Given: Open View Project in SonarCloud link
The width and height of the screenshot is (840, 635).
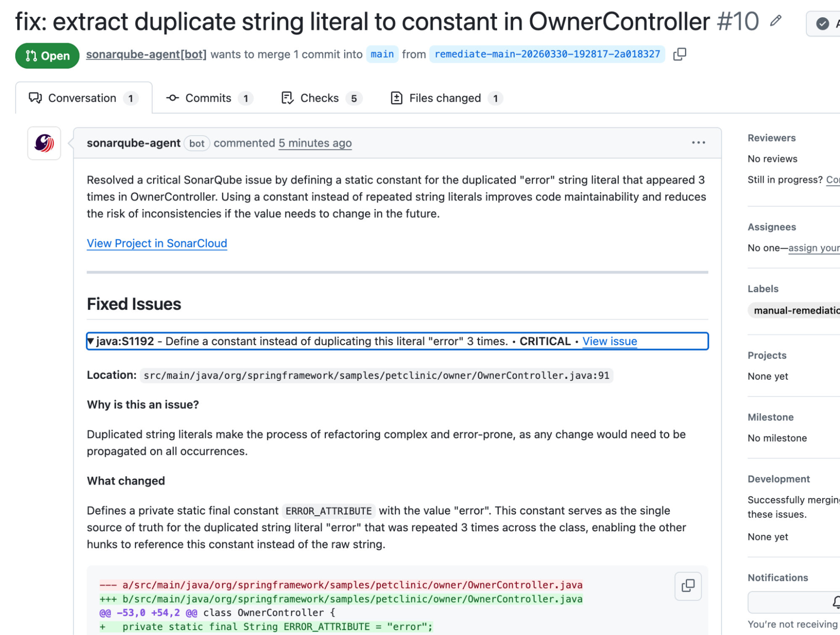Looking at the screenshot, I should tap(157, 243).
